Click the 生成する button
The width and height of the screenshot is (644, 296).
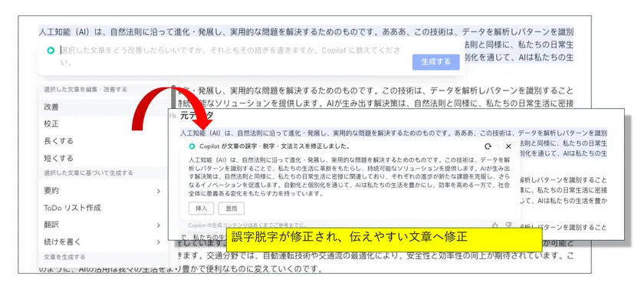point(435,61)
